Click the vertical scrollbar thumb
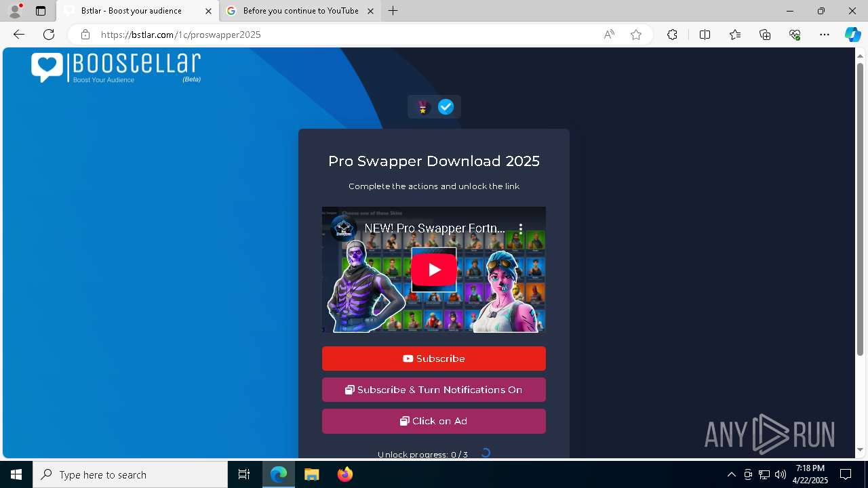The image size is (868, 488). click(861, 209)
